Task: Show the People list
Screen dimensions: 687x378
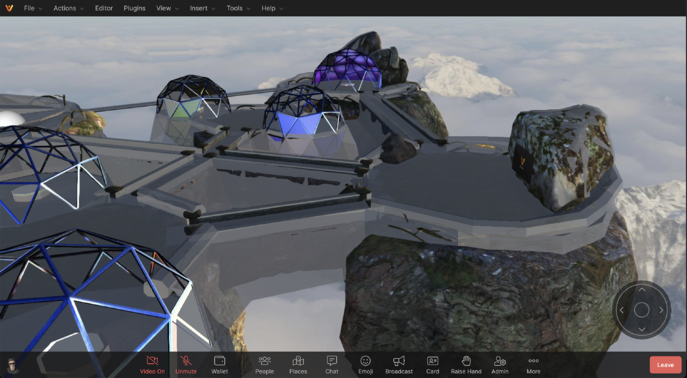Action: [265, 365]
